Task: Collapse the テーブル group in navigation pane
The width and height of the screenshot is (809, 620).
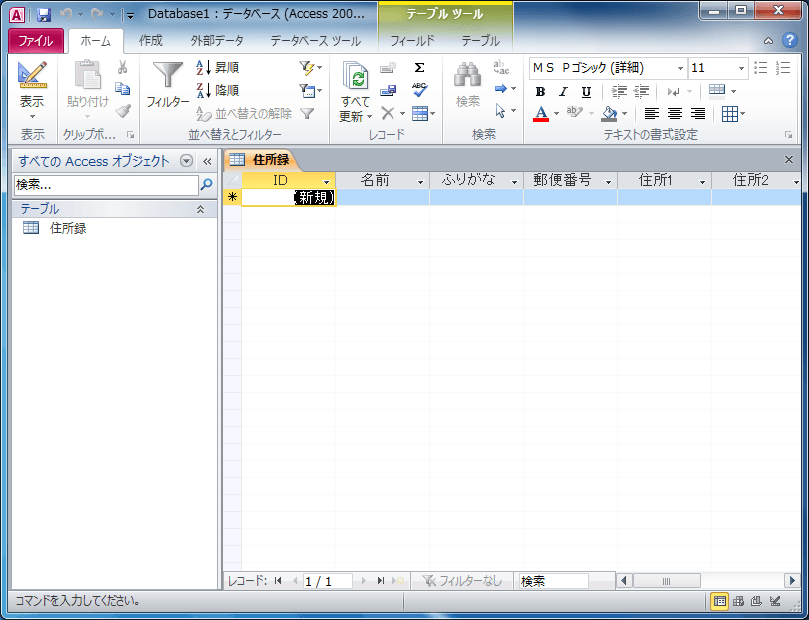Action: pos(200,209)
